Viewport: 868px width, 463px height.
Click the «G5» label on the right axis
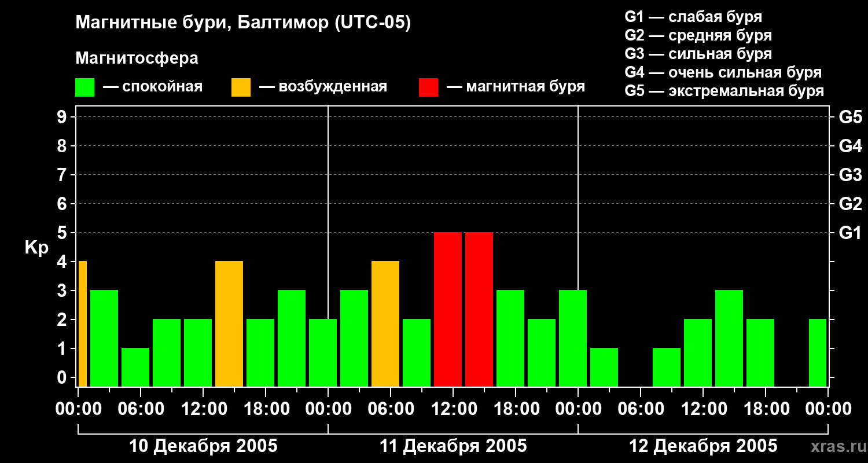pyautogui.click(x=850, y=117)
